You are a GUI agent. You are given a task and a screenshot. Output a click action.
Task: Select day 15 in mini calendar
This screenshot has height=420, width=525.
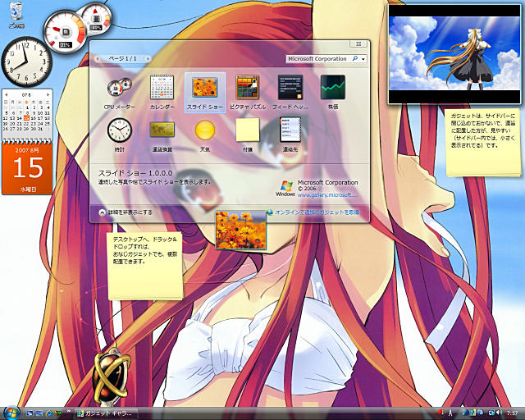pyautogui.click(x=26, y=118)
